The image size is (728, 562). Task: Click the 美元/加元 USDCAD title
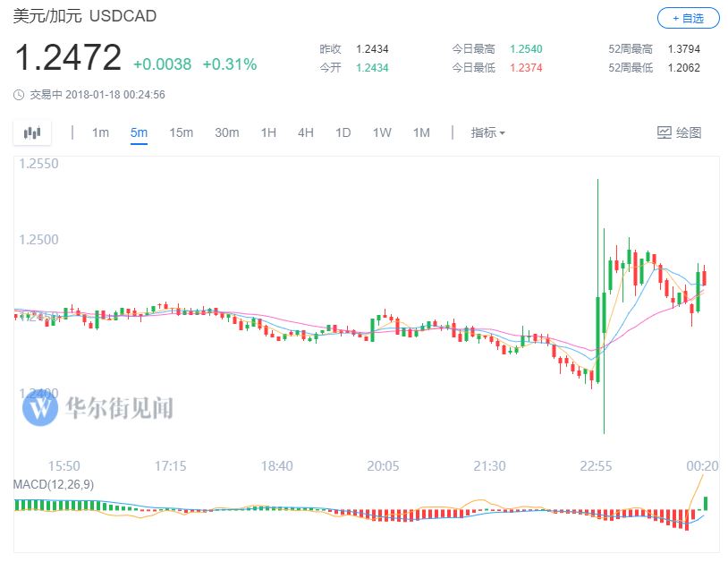[73, 18]
